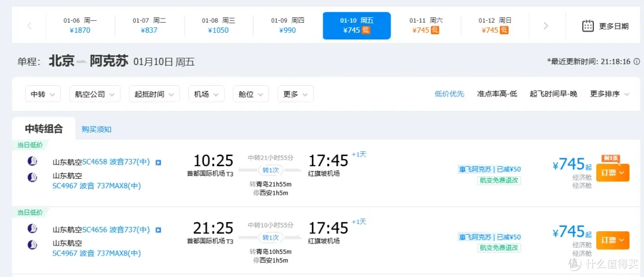The image size is (644, 277).
Task: Open 购买须知 link
Action: [96, 129]
